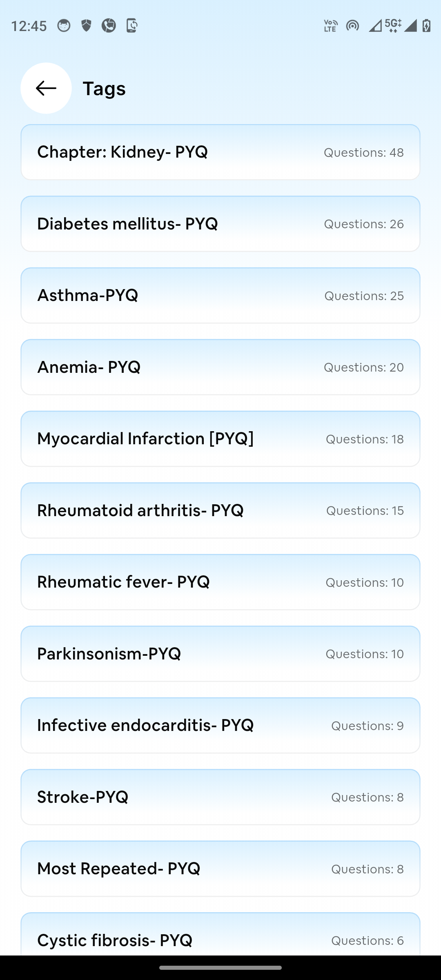Open the Chapter: Kidney- PYQ tag
Screen dimensions: 441x980
pos(220,152)
